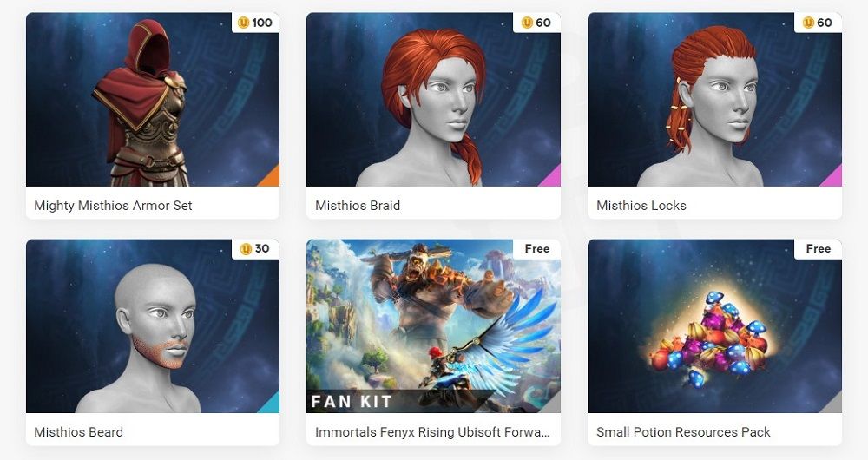Click the pink rarity corner on Misthios Locks
Viewport: 868px width, 460px height.
pos(834,179)
